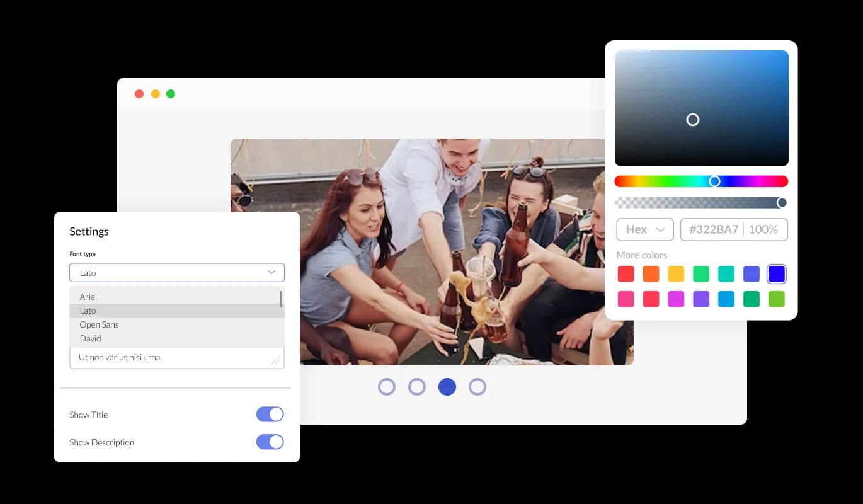Choose the teal swatch in the color palette
The image size is (863, 504).
(726, 273)
